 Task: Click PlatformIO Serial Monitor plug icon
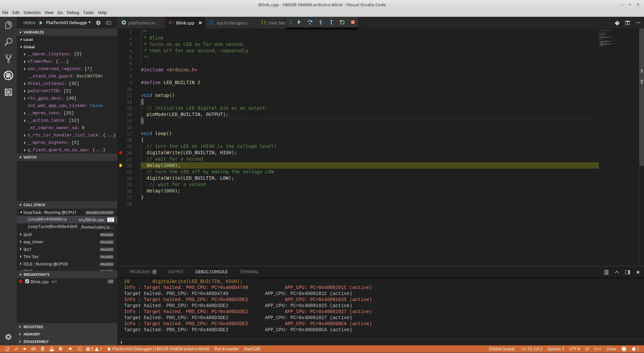[x=70, y=349]
